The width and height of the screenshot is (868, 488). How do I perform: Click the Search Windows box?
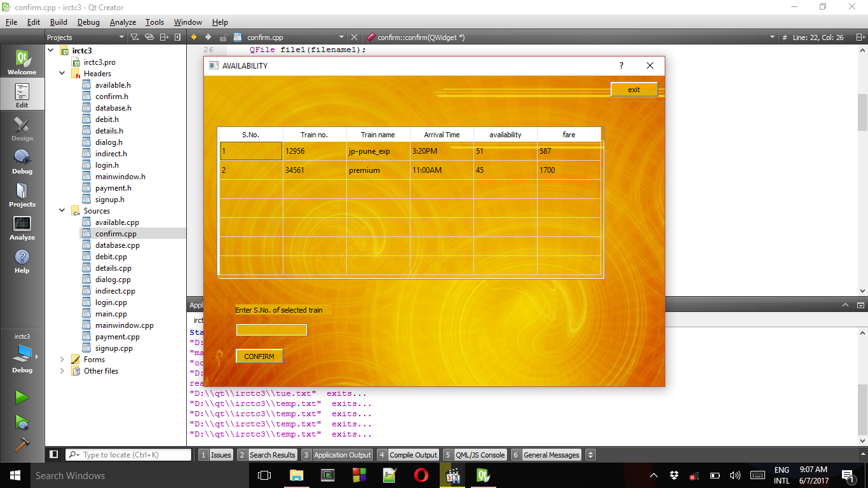point(139,475)
